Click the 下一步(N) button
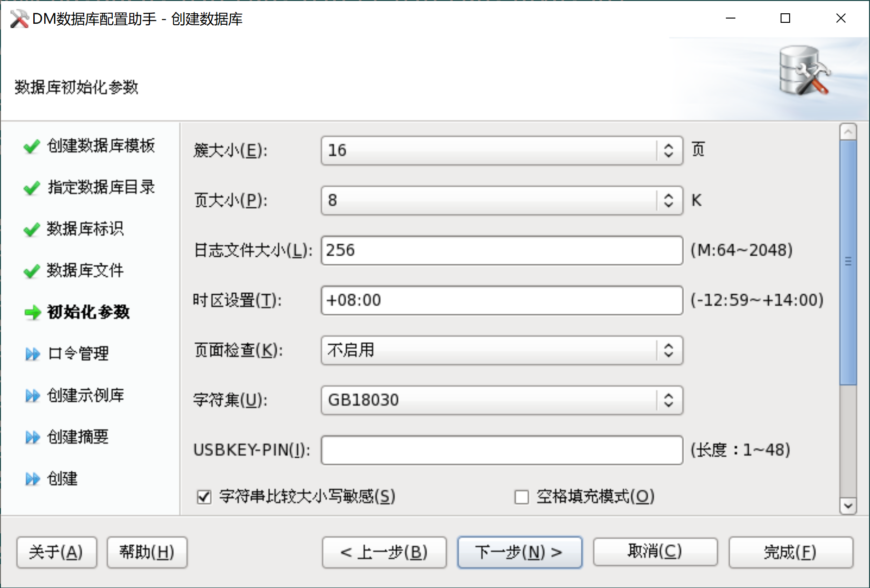 click(x=519, y=552)
